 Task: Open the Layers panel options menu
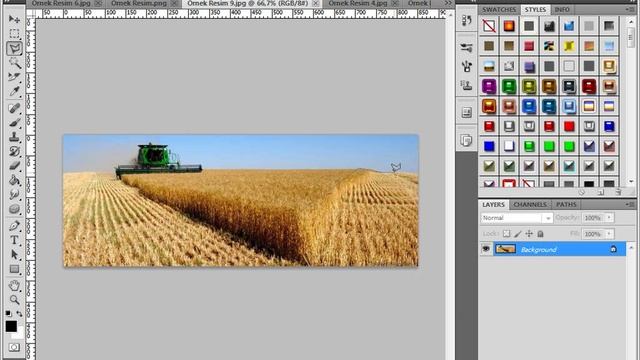[x=629, y=204]
